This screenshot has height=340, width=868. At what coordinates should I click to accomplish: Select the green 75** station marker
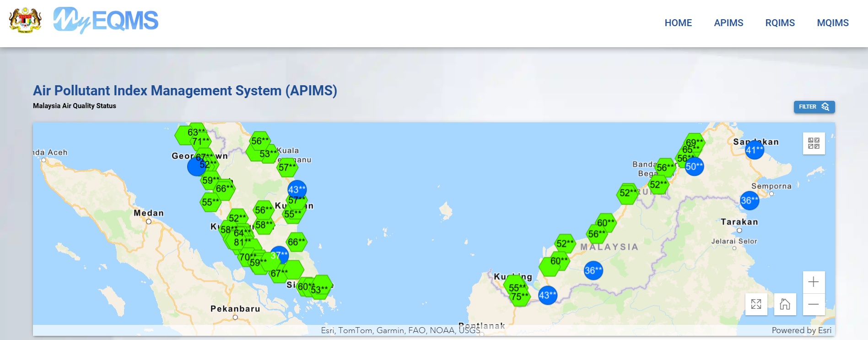coord(519,296)
